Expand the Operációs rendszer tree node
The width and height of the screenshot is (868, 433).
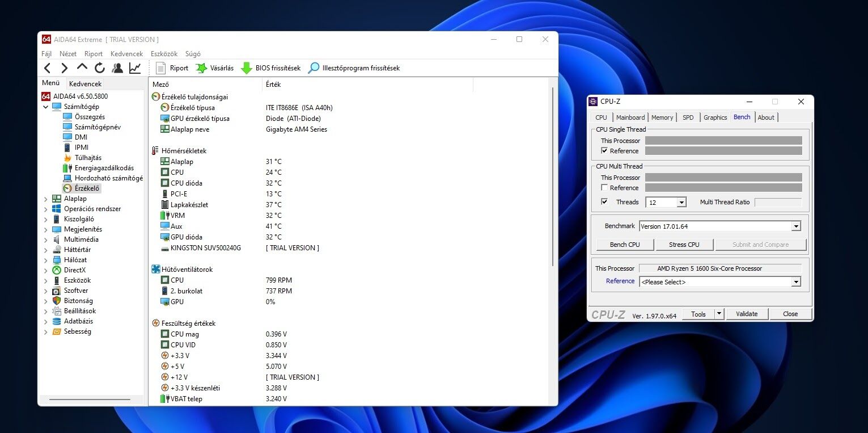pyautogui.click(x=46, y=209)
